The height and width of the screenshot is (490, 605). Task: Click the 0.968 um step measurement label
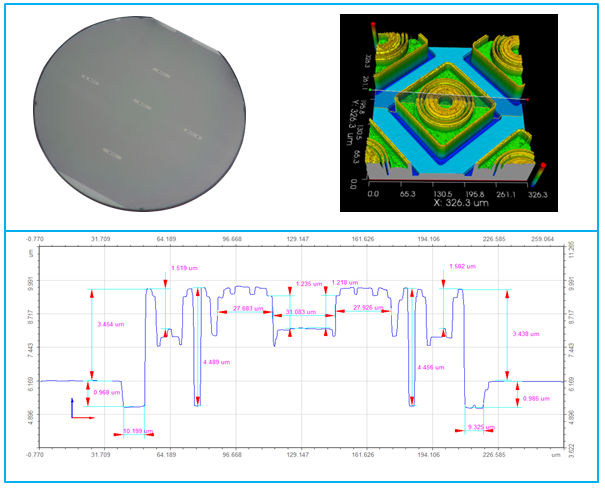(106, 391)
